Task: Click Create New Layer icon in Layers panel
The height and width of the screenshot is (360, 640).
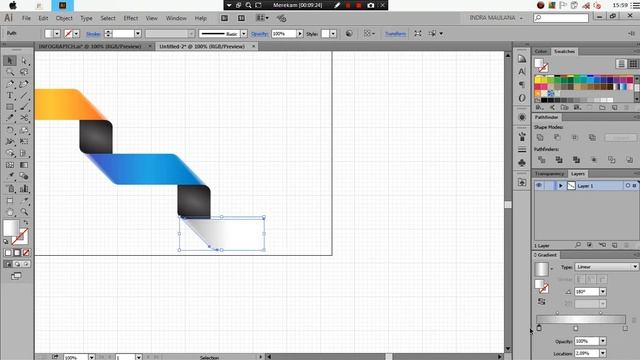Action: point(615,245)
